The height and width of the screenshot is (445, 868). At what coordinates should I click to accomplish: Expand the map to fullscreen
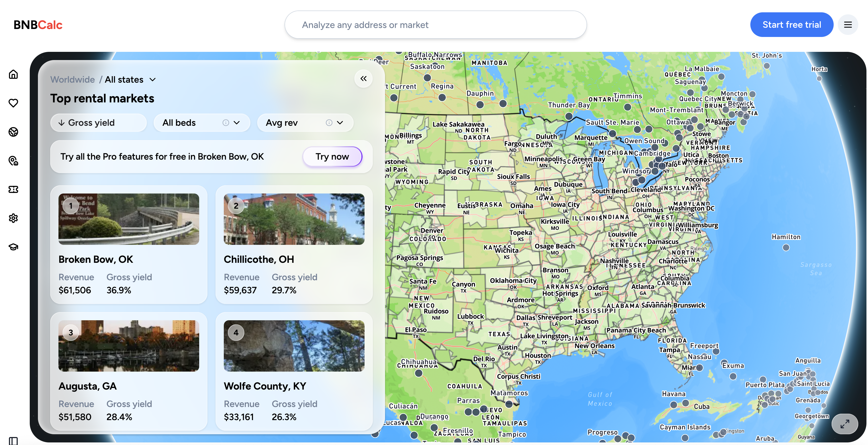click(x=844, y=424)
